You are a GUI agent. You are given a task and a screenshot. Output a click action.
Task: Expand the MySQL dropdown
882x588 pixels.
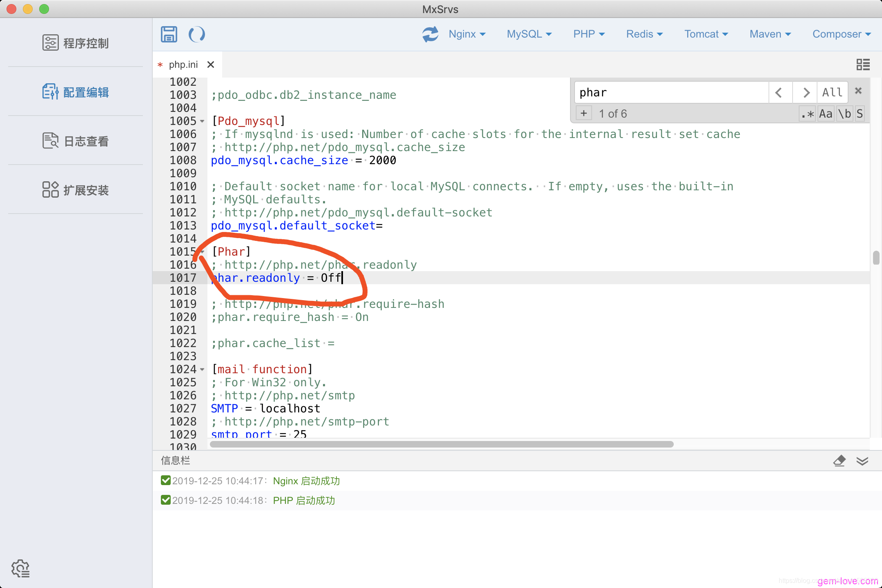[x=529, y=34]
